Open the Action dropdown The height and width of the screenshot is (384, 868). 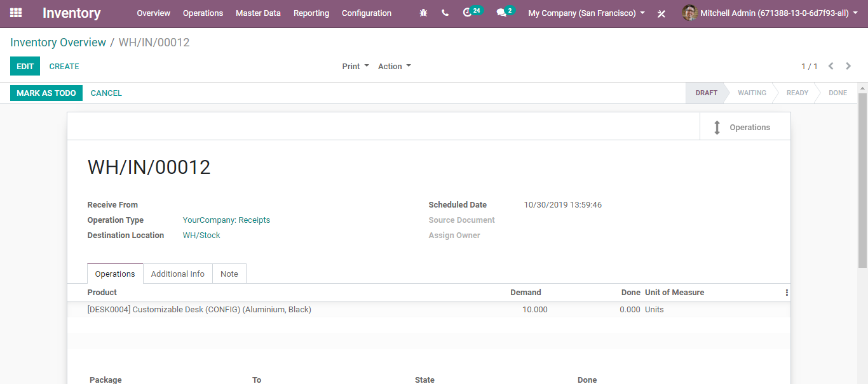(x=394, y=66)
